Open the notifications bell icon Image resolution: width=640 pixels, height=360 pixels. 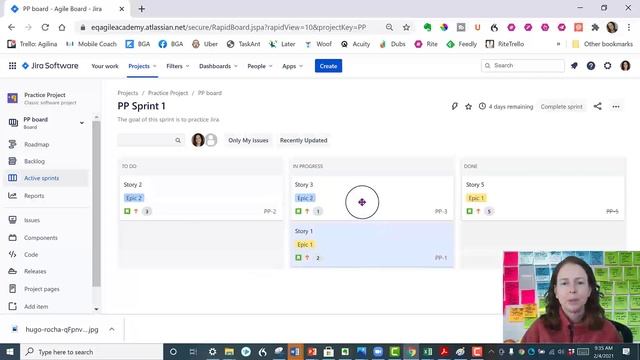[x=574, y=66]
